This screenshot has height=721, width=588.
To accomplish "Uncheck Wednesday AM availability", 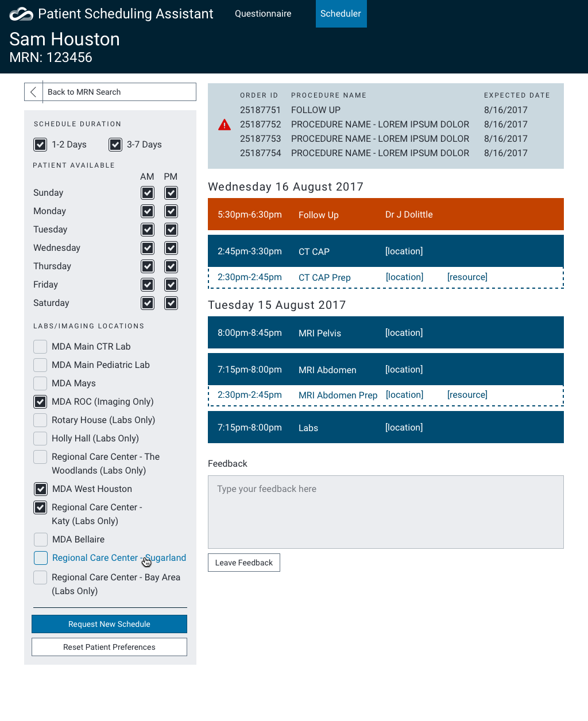I will point(148,248).
